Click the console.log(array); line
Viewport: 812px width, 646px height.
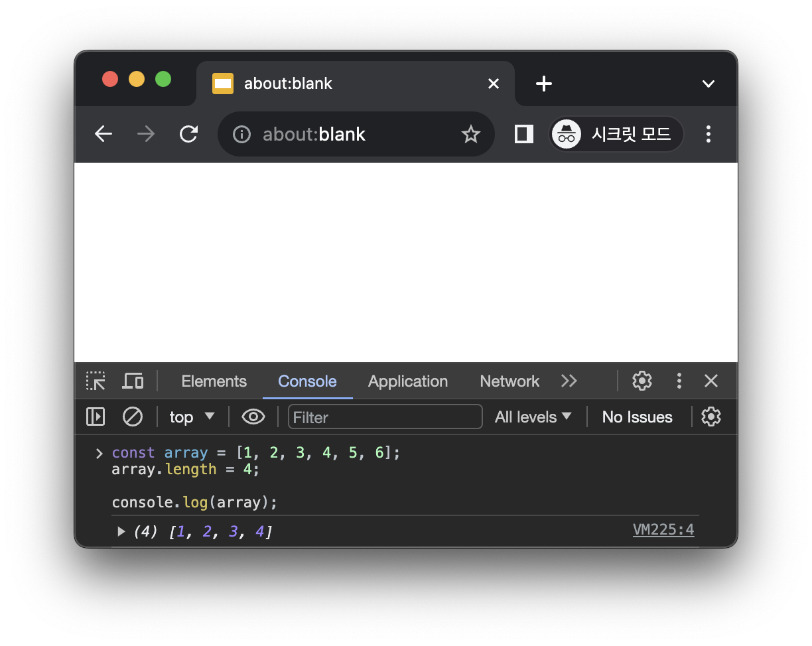click(x=194, y=502)
